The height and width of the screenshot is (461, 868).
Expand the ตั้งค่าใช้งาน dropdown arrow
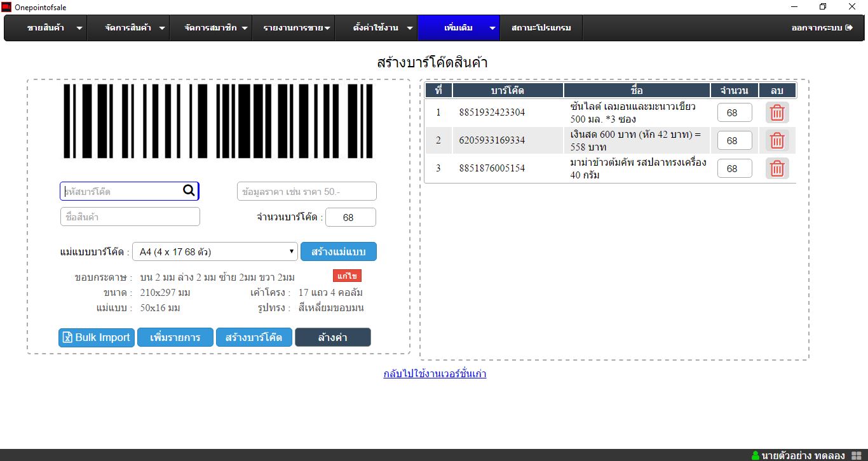pos(410,29)
